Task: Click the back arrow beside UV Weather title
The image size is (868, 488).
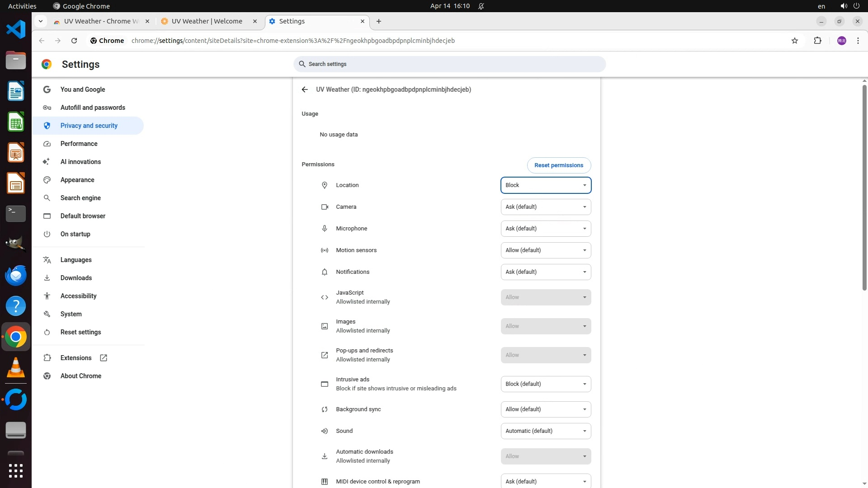Action: (x=305, y=89)
